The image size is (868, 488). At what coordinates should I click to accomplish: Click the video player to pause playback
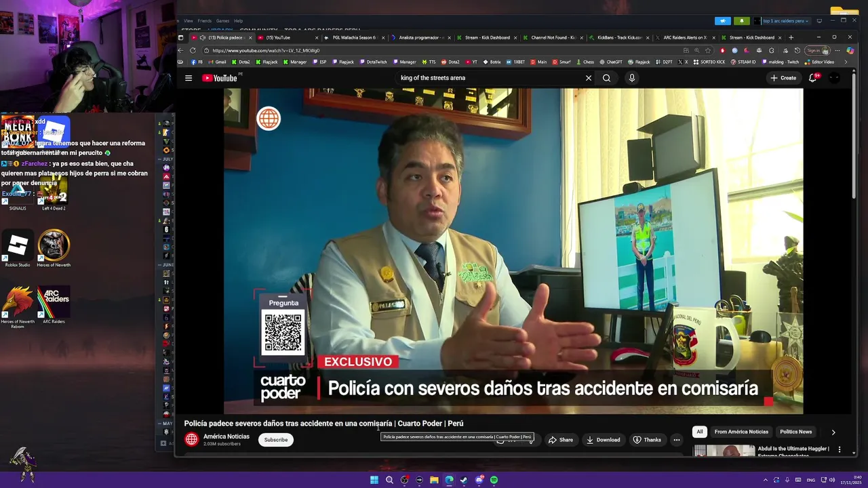pos(513,251)
